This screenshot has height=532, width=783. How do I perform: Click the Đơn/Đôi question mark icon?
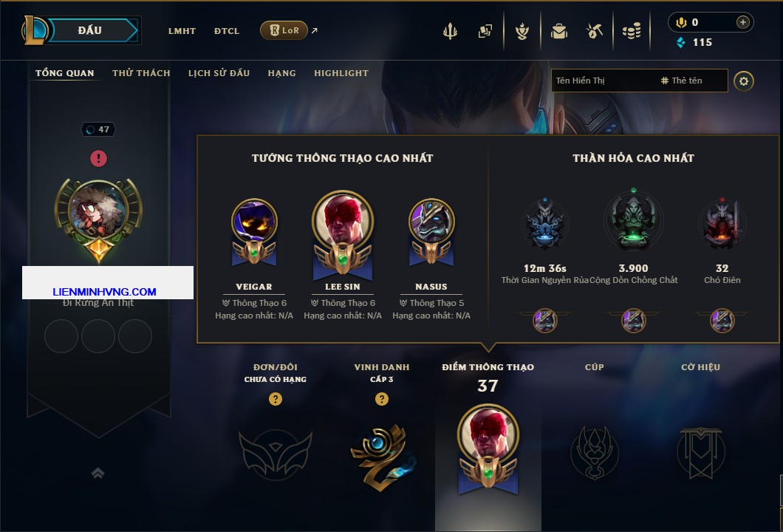point(275,398)
